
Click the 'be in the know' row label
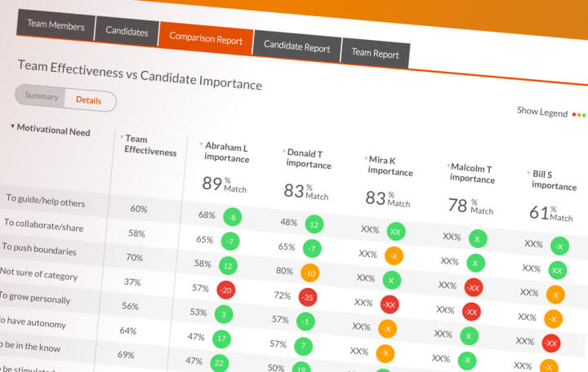click(x=30, y=347)
